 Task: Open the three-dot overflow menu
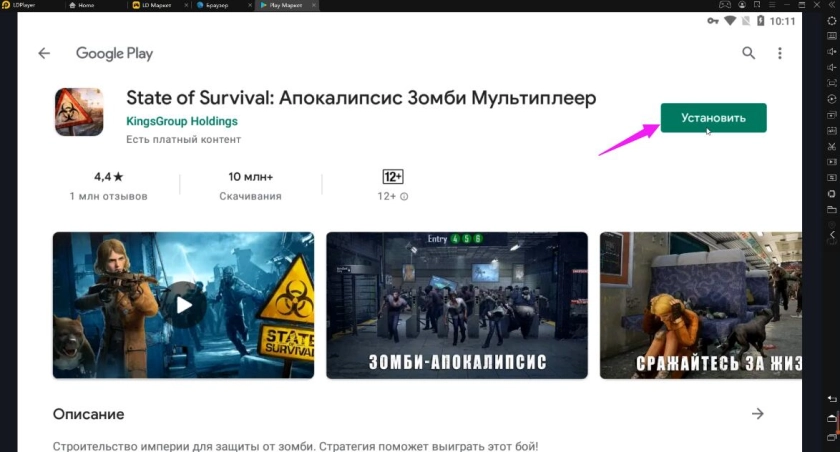[779, 53]
